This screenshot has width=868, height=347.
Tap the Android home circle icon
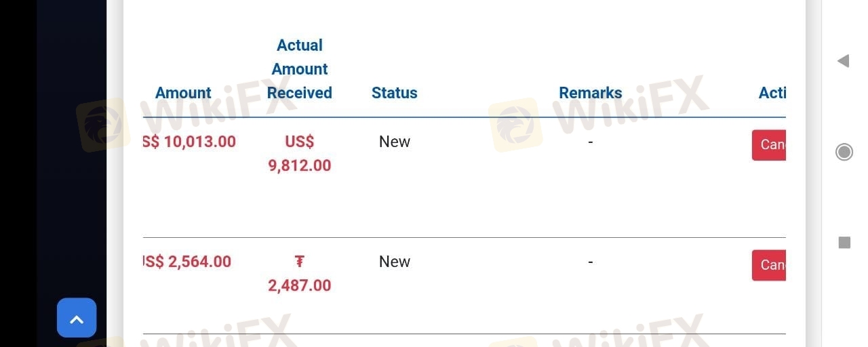[x=844, y=152]
